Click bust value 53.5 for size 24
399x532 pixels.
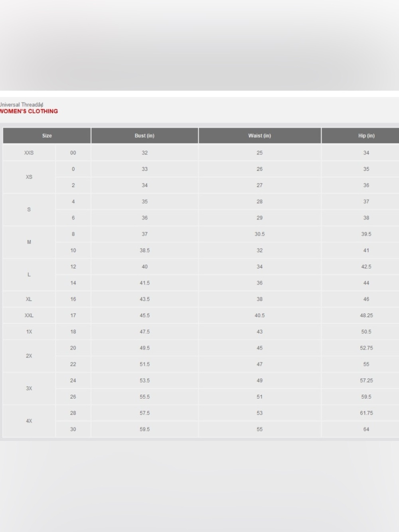coord(144,381)
